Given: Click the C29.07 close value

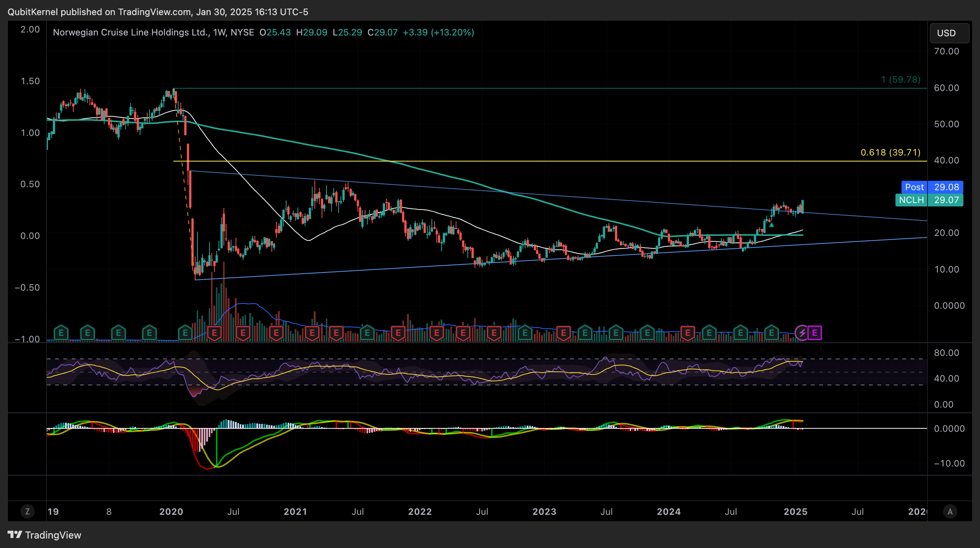Looking at the screenshot, I should (382, 32).
